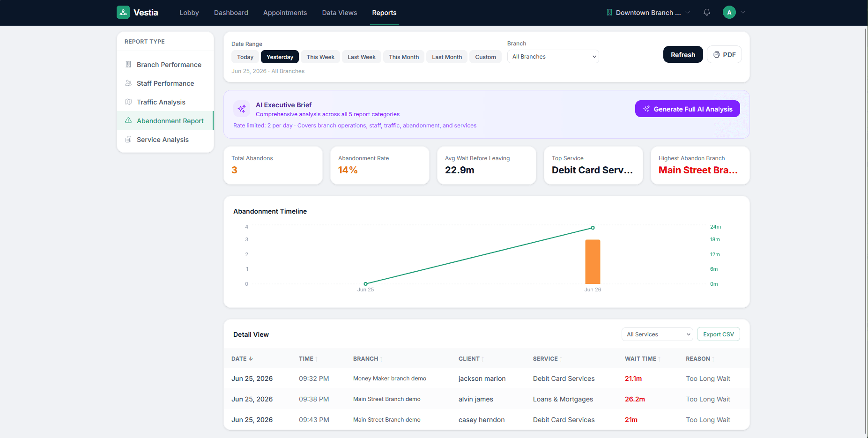868x438 pixels.
Task: Click the building icon beside Downtown Branch
Action: pyautogui.click(x=609, y=13)
